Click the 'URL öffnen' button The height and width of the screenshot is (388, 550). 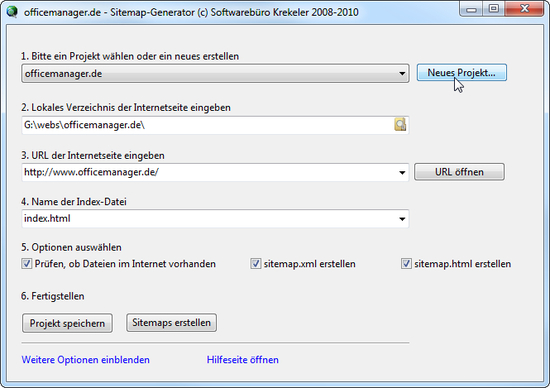click(x=459, y=172)
